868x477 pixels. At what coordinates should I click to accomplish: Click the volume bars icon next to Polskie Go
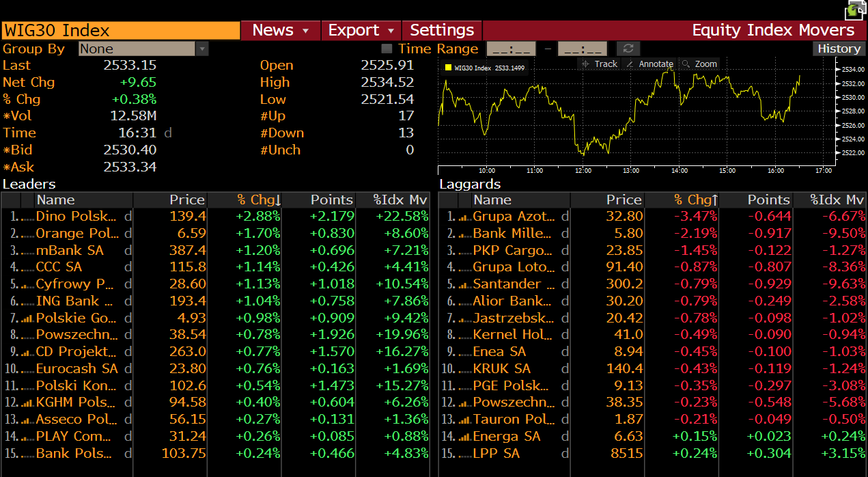click(27, 318)
